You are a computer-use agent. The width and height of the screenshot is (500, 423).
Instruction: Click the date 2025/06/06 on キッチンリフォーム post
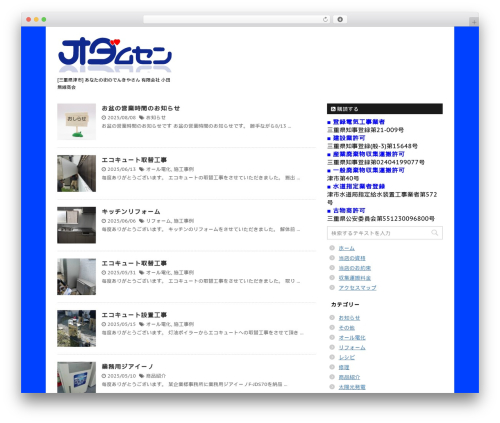point(122,221)
